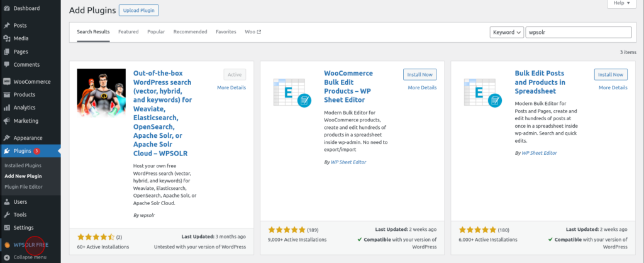
Task: Open the Woo tab external link icon
Action: [x=258, y=32]
